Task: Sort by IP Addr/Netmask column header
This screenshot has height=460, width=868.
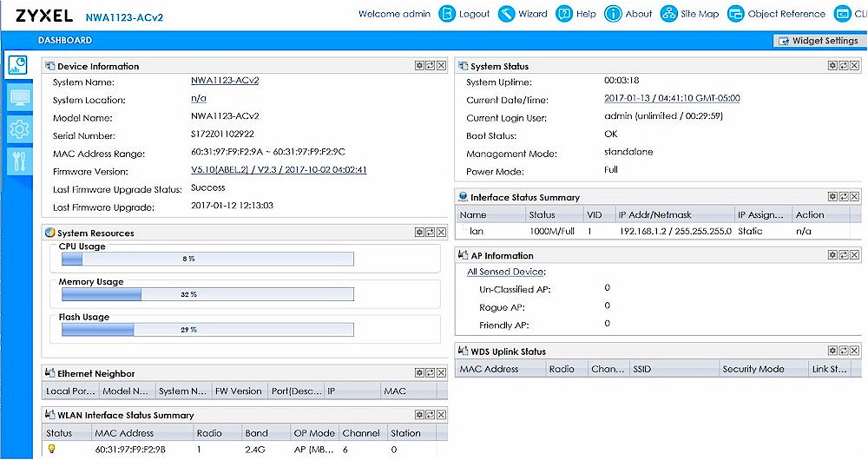Action: point(674,214)
